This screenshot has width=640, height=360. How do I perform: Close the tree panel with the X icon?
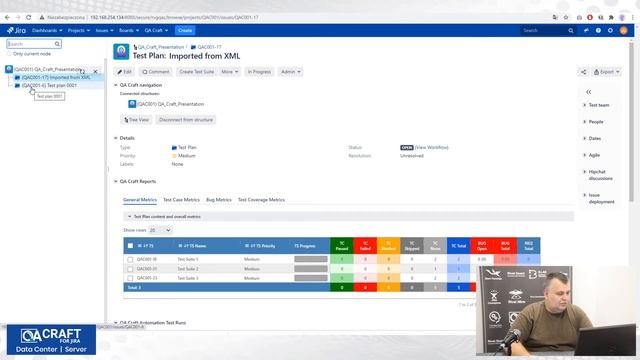(96, 71)
